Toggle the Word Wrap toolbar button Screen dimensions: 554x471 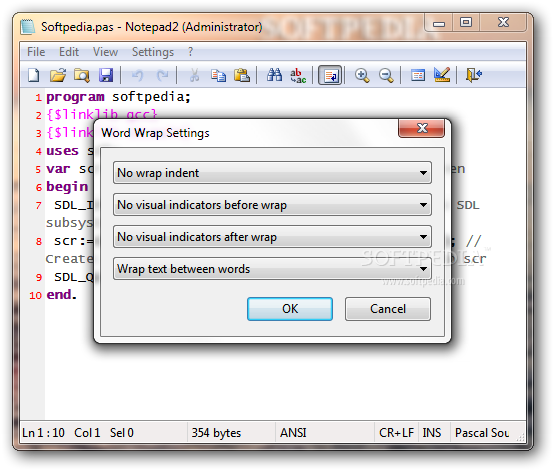click(330, 75)
